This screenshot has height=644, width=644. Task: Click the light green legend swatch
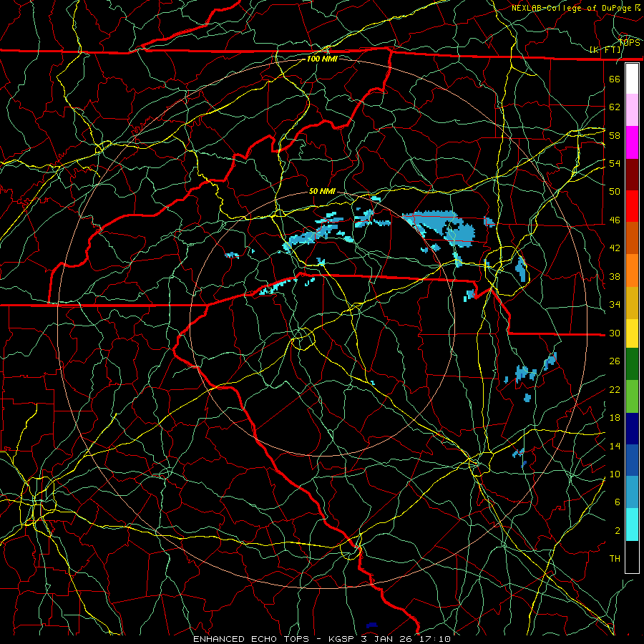632,396
